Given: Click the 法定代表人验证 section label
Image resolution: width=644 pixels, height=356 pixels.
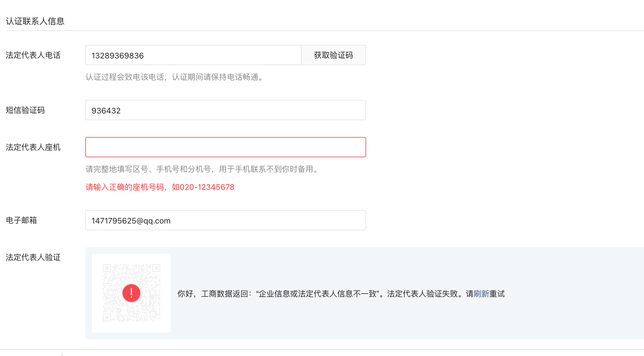Looking at the screenshot, I should [33, 257].
